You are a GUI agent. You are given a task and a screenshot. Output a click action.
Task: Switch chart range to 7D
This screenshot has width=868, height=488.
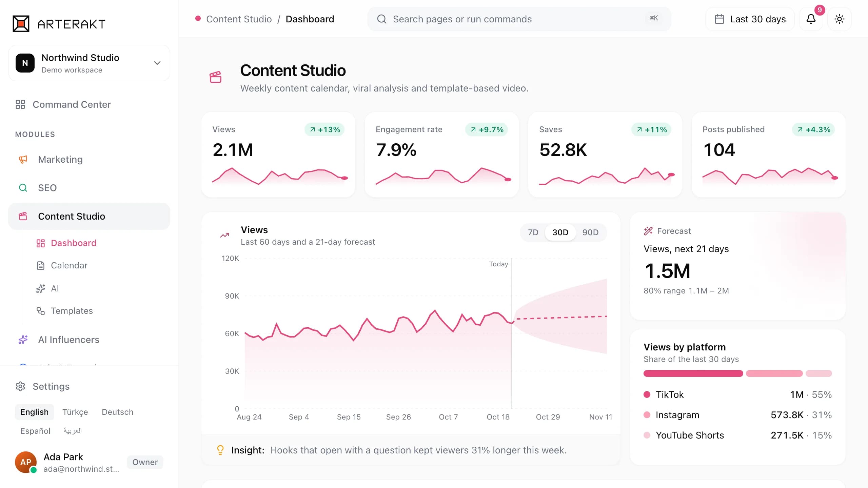pyautogui.click(x=533, y=232)
